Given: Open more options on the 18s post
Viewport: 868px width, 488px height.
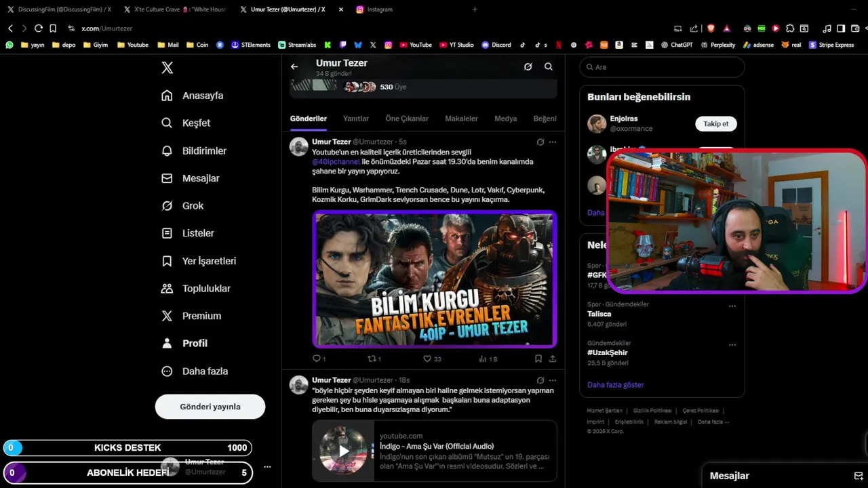Looking at the screenshot, I should point(553,380).
